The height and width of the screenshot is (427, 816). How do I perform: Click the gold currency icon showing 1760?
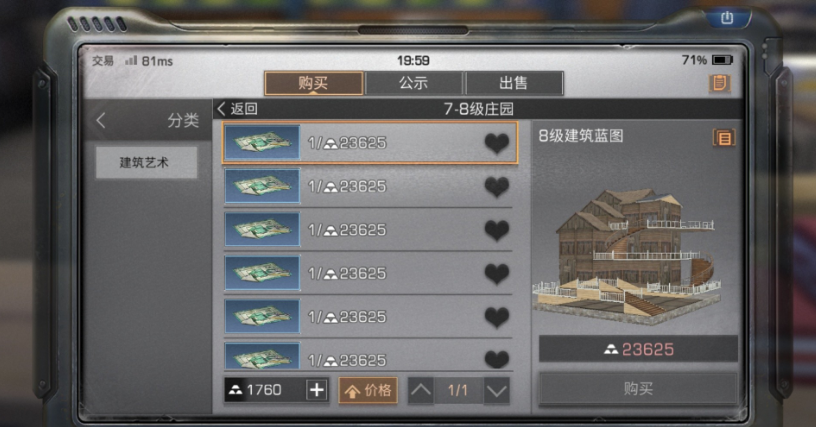coord(236,390)
